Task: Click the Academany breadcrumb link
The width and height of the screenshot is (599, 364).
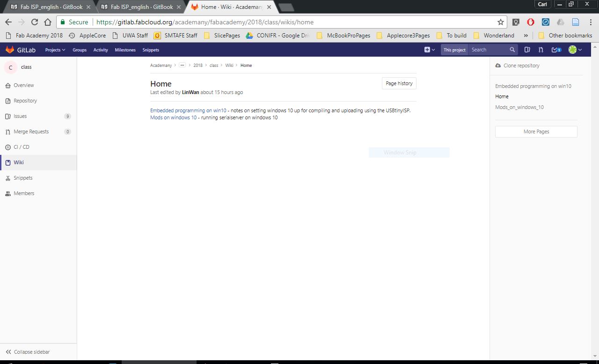Action: (161, 66)
